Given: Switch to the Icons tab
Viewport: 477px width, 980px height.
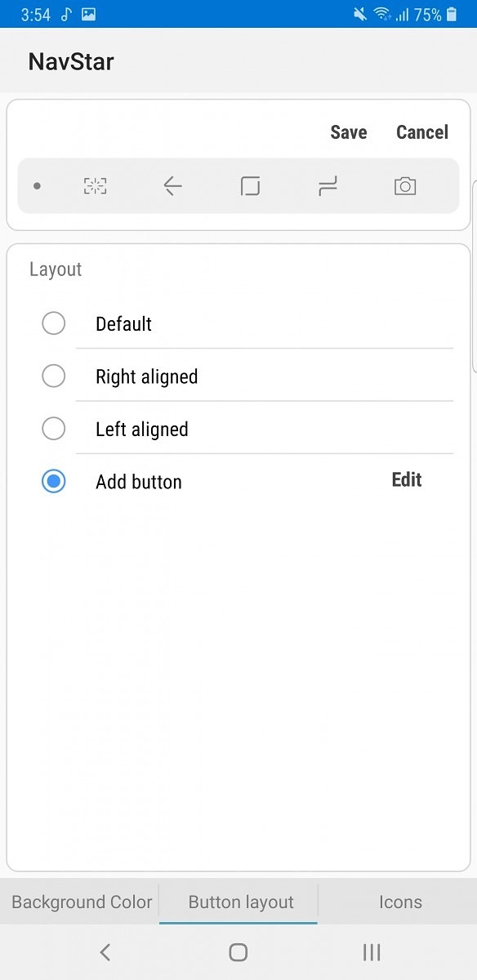Looking at the screenshot, I should click(400, 902).
